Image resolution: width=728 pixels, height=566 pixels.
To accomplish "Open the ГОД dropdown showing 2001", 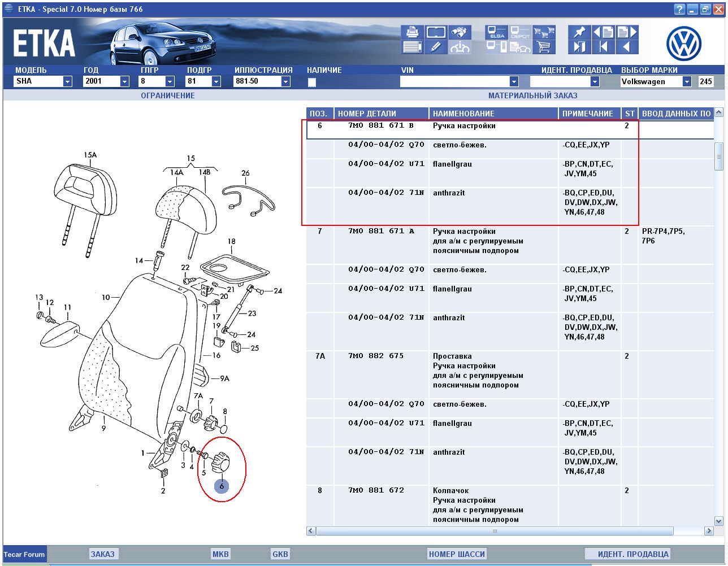I will point(124,82).
